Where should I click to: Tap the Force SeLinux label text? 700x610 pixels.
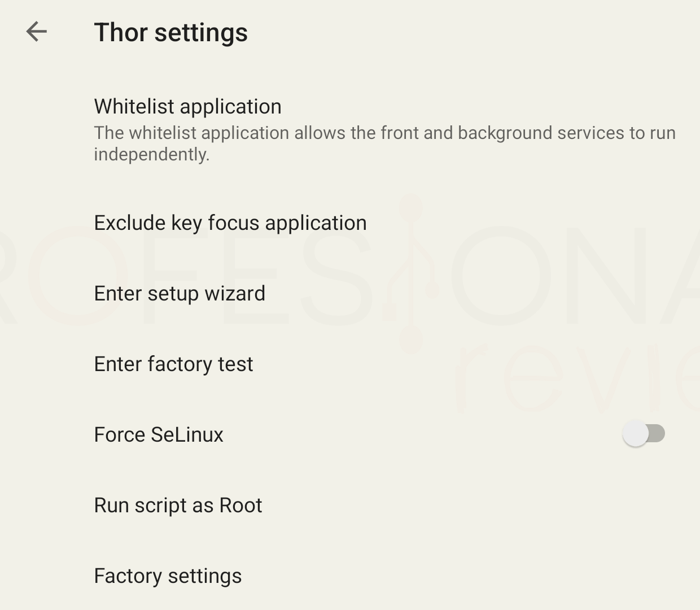point(159,435)
